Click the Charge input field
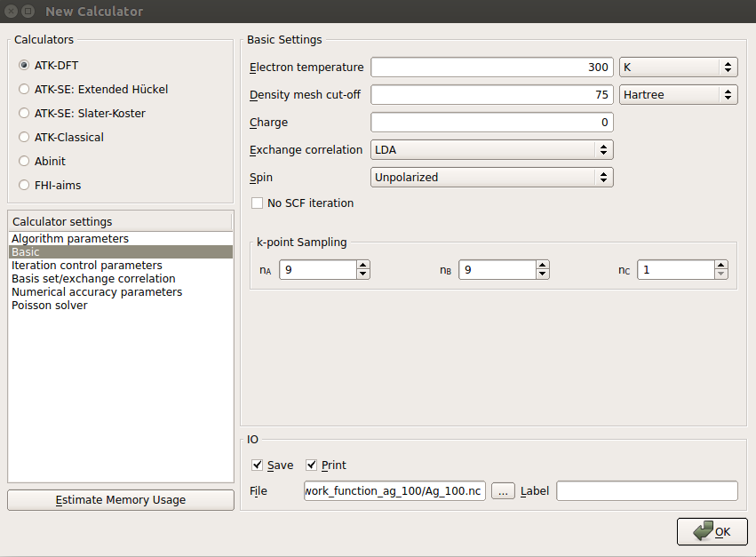Viewport: 756px width, 557px height. click(x=492, y=123)
